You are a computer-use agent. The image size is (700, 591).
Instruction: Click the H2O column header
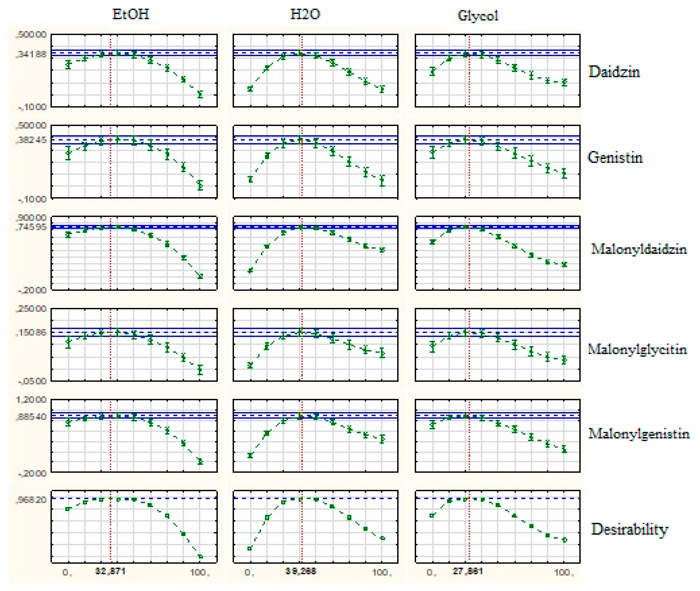point(305,14)
